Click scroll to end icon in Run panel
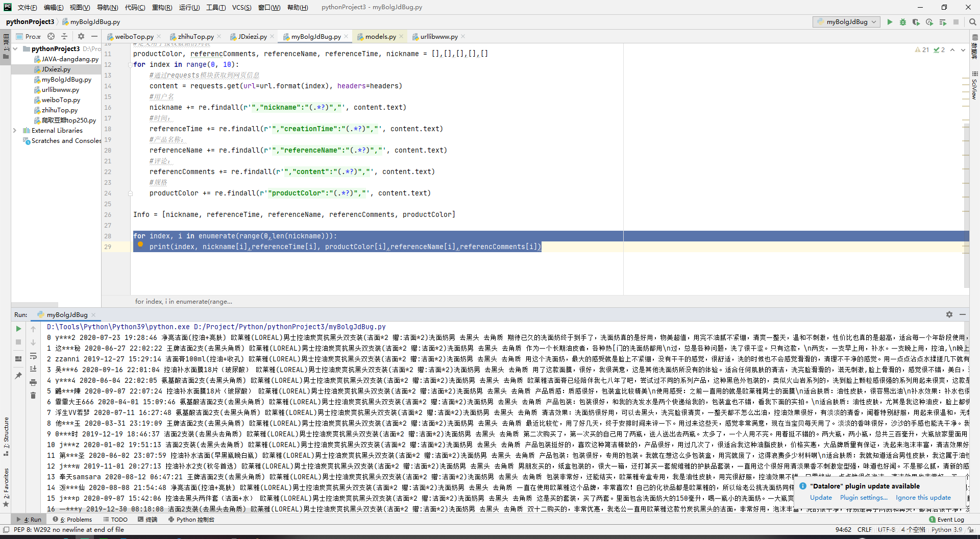 33,369
